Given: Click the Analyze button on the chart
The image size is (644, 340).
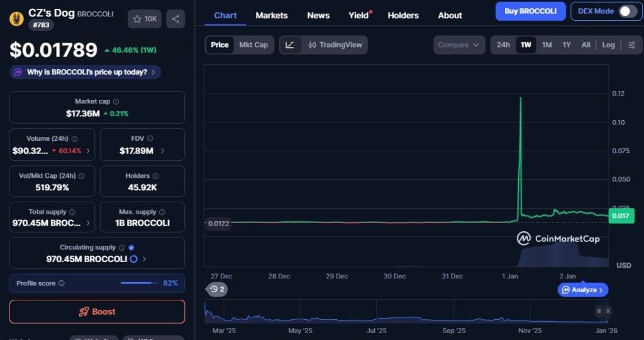Looking at the screenshot, I should coord(583,290).
